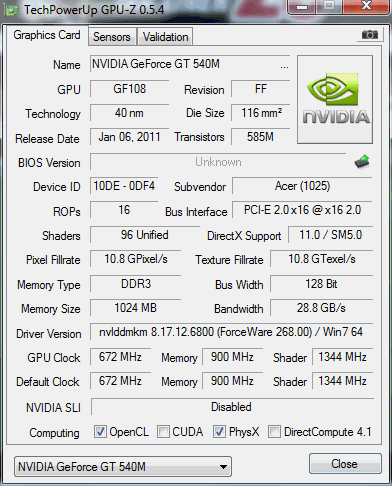Click the camera screenshot icon

click(x=370, y=34)
